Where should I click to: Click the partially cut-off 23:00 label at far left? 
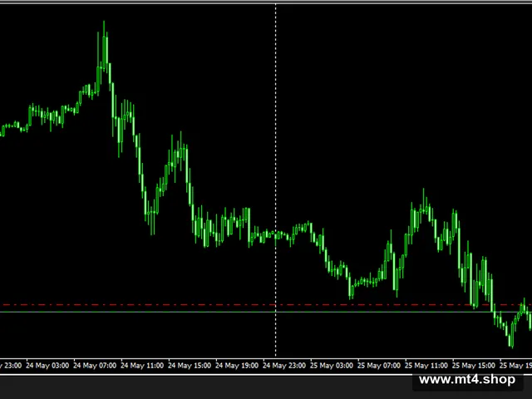point(11,366)
